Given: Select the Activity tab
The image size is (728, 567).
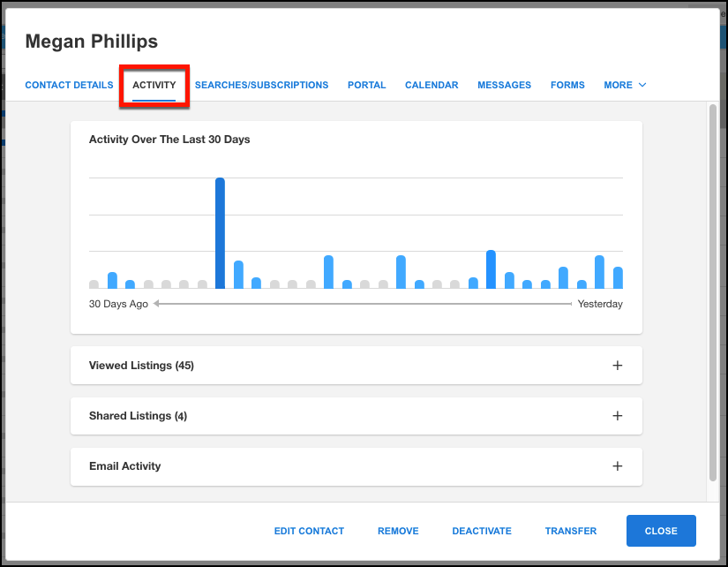Looking at the screenshot, I should coord(154,86).
